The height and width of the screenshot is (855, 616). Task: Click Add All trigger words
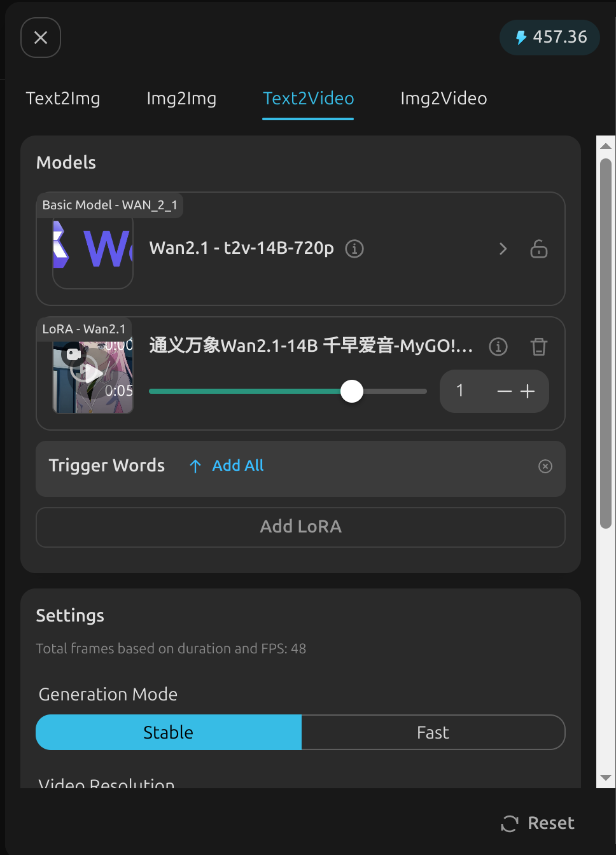[x=227, y=466]
